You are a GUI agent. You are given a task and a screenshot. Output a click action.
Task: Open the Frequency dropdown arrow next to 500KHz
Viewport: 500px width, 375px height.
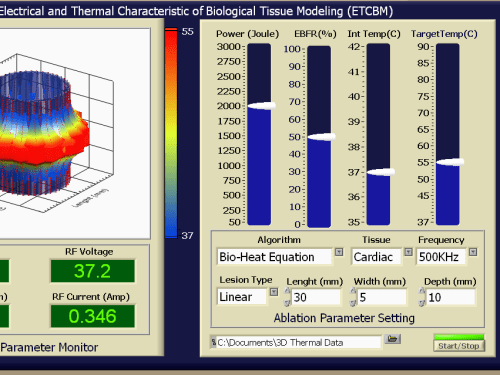pyautogui.click(x=473, y=252)
